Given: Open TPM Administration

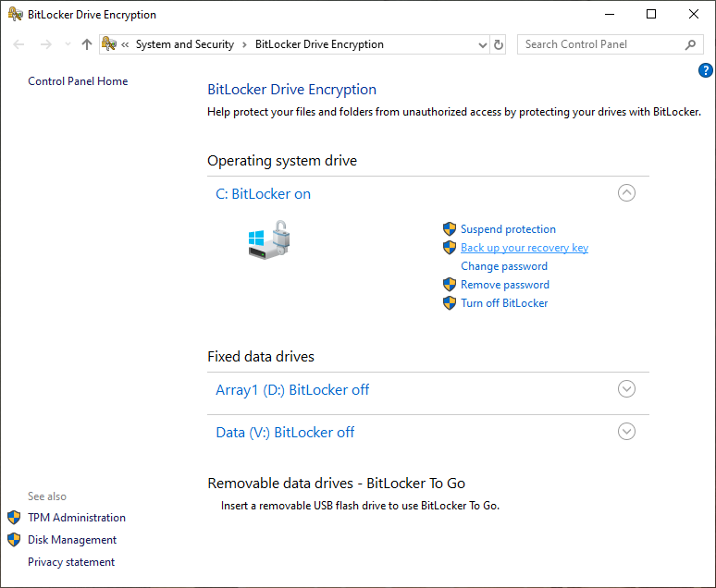Looking at the screenshot, I should [76, 518].
